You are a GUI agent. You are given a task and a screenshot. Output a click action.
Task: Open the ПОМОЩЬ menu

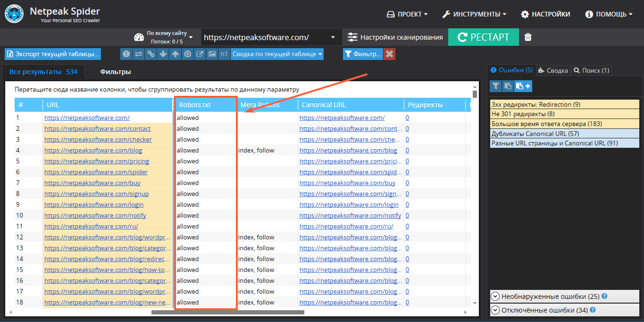click(609, 14)
